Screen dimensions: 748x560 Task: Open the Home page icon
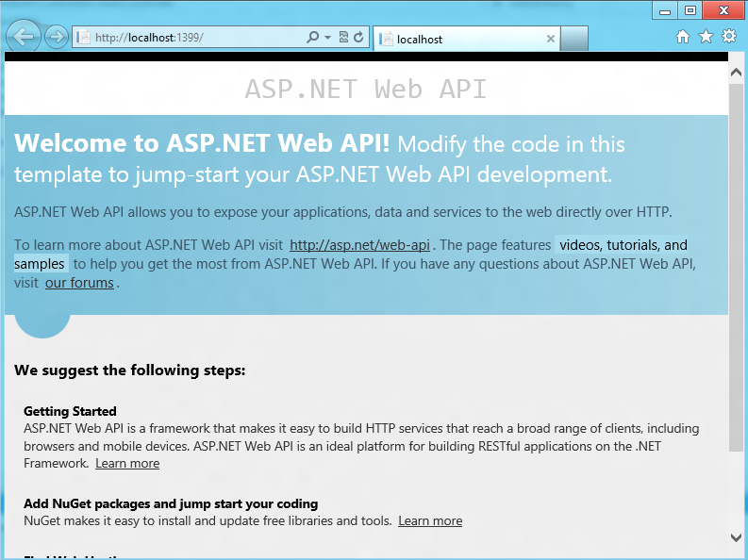[x=683, y=37]
